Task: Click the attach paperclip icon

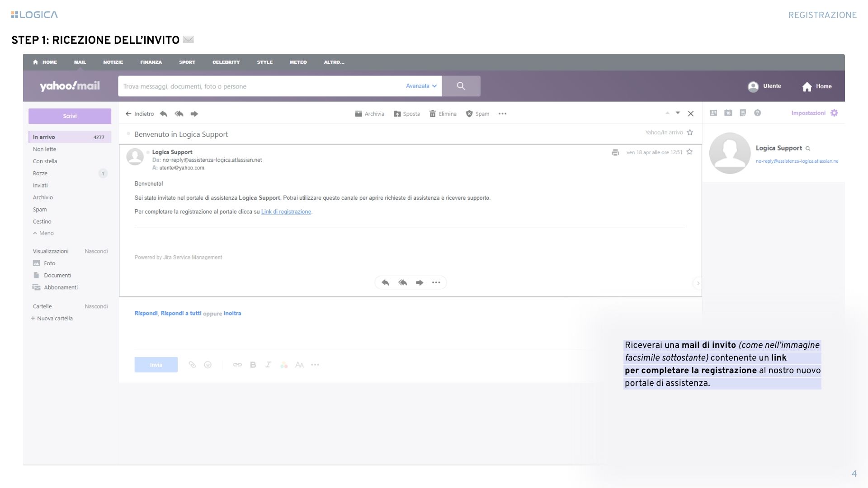Action: coord(192,365)
